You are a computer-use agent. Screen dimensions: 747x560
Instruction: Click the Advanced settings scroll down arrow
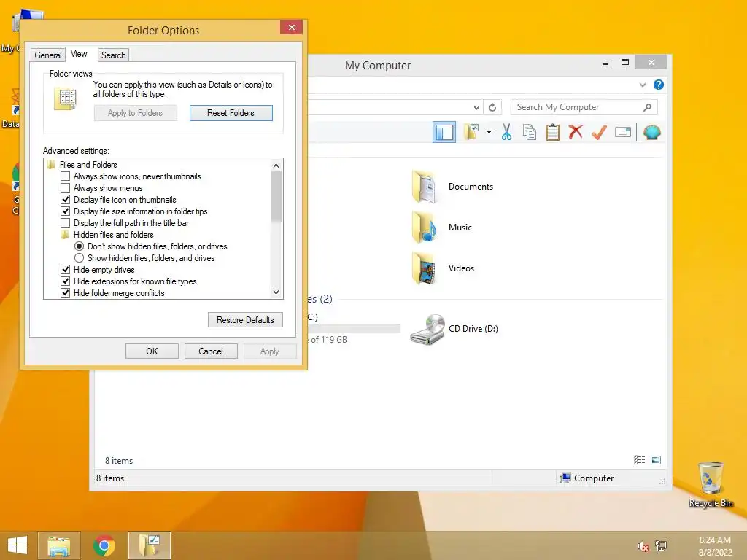coord(276,292)
